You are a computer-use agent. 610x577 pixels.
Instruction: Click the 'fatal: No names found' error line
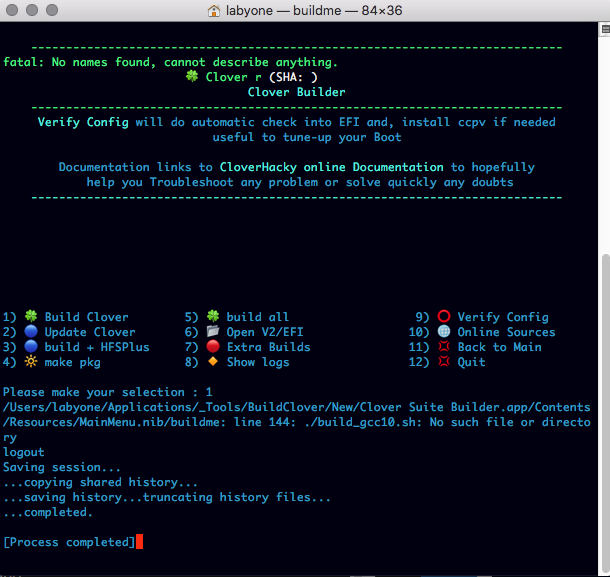tap(170, 62)
